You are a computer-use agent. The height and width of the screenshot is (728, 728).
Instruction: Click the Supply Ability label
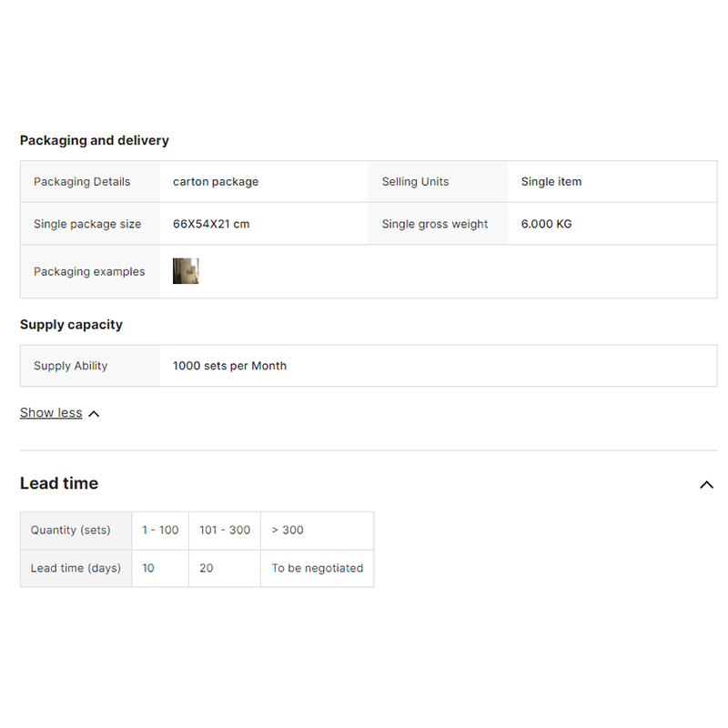[x=71, y=366]
